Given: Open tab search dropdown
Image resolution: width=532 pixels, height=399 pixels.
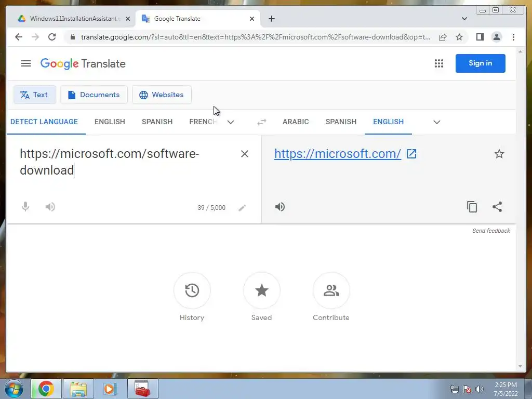Looking at the screenshot, I should 464,19.
